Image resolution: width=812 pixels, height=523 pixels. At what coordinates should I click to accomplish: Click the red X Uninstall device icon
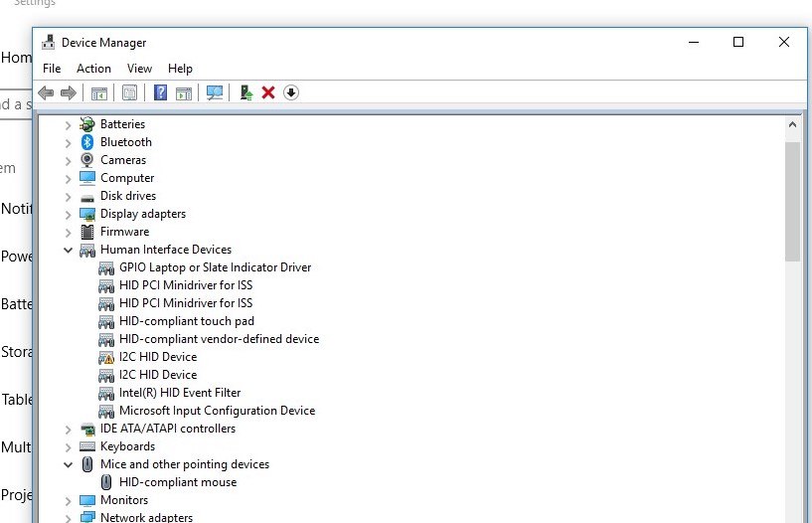pyautogui.click(x=268, y=92)
